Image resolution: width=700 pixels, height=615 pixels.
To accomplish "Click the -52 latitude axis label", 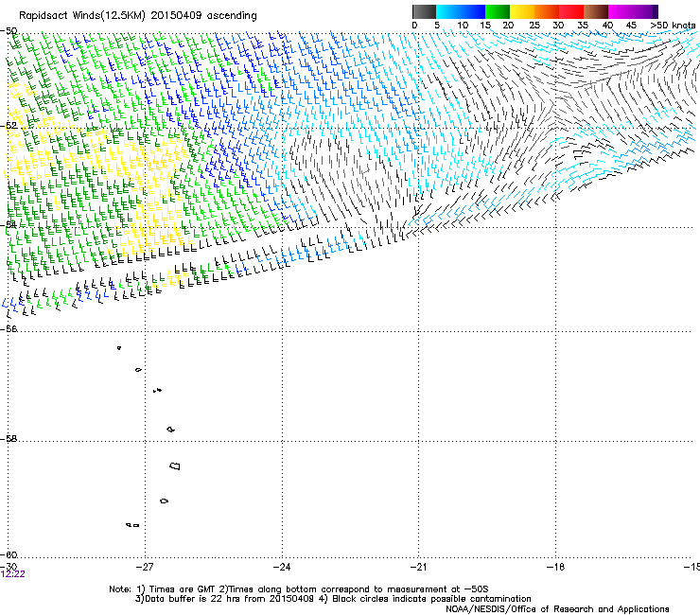I will click(x=9, y=126).
